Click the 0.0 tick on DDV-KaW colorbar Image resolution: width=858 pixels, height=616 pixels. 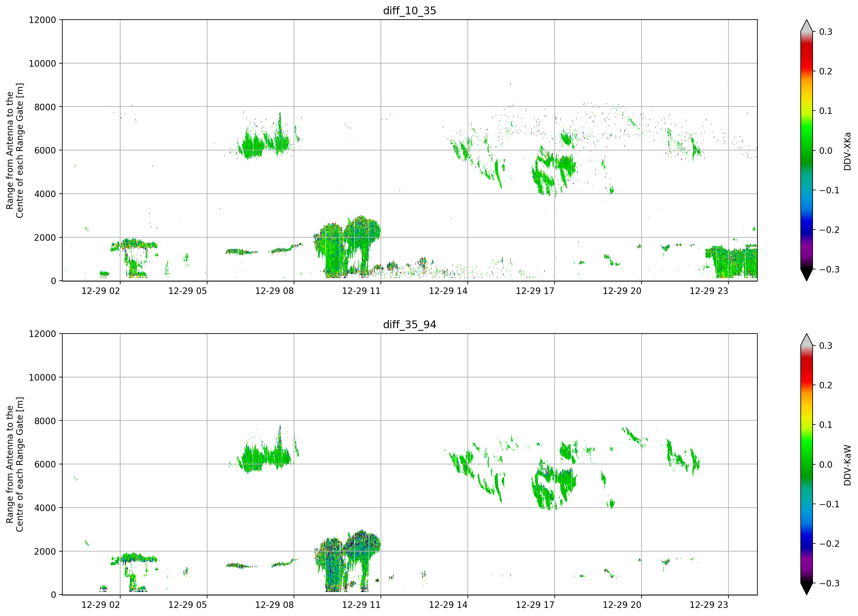click(x=826, y=465)
